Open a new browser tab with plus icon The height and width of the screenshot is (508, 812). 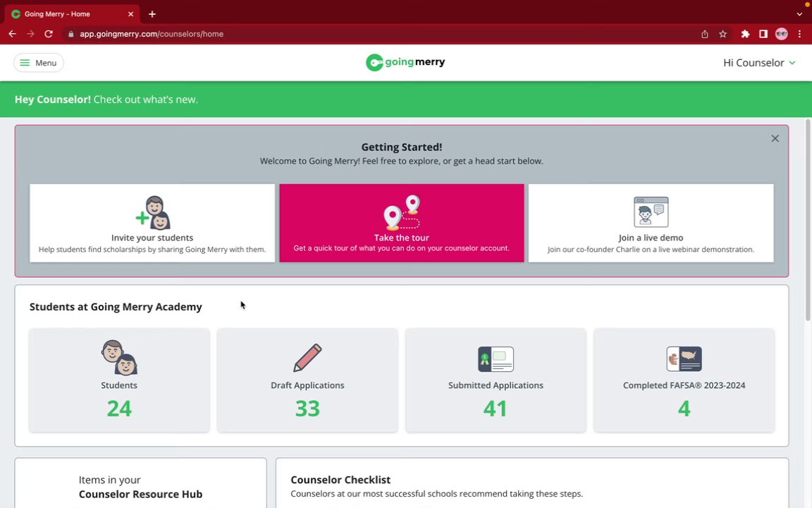(x=152, y=14)
